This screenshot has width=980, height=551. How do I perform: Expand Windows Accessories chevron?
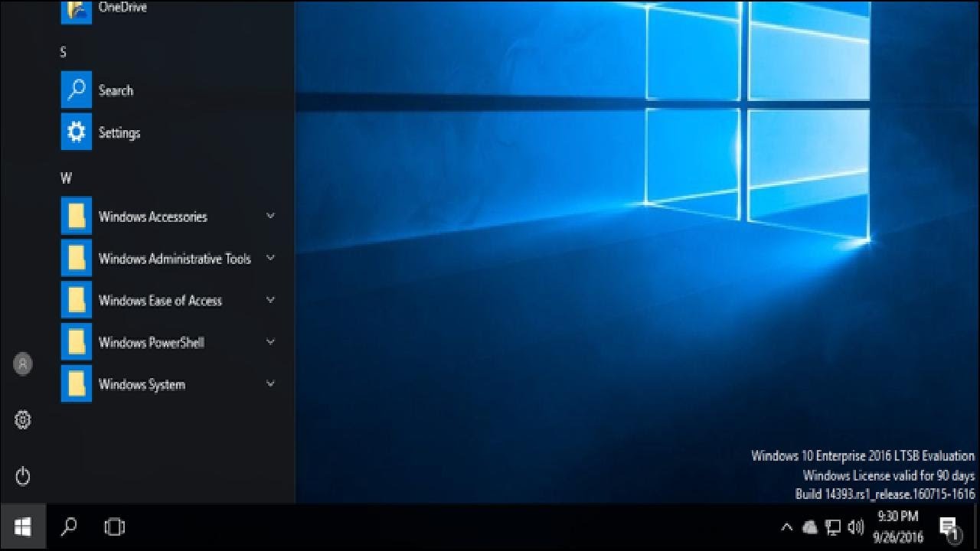270,217
